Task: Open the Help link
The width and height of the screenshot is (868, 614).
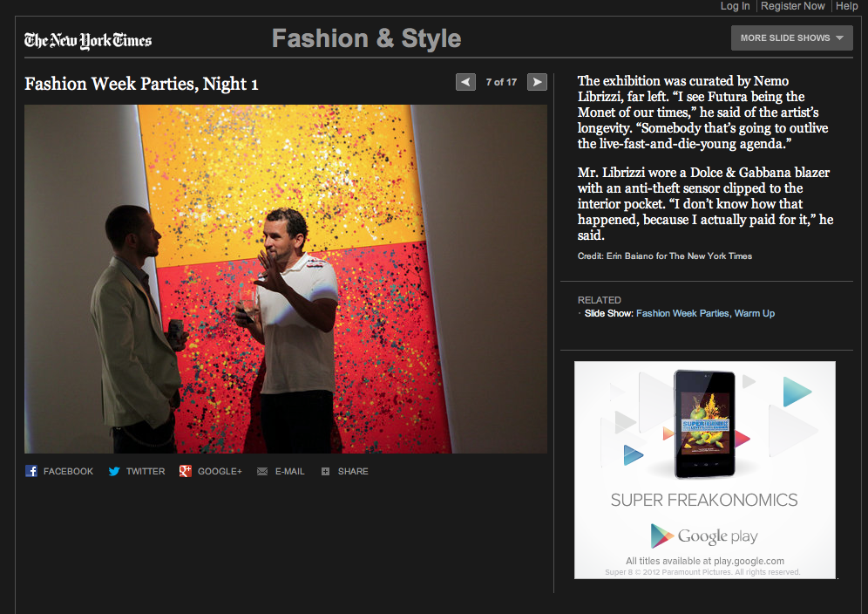Action: 846,6
